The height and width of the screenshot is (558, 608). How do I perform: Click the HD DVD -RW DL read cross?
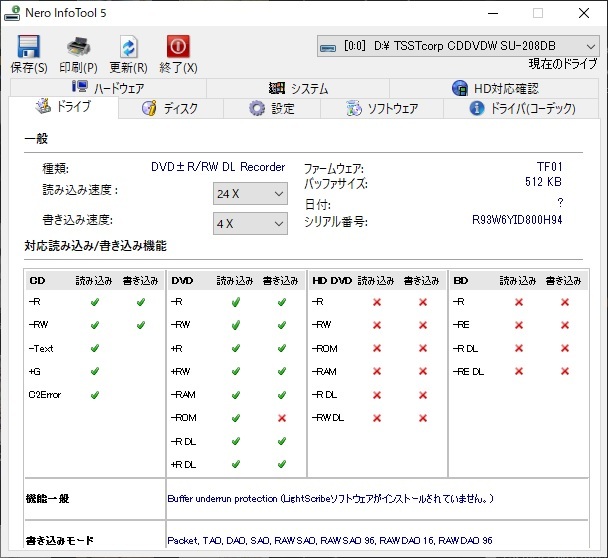coord(377,418)
